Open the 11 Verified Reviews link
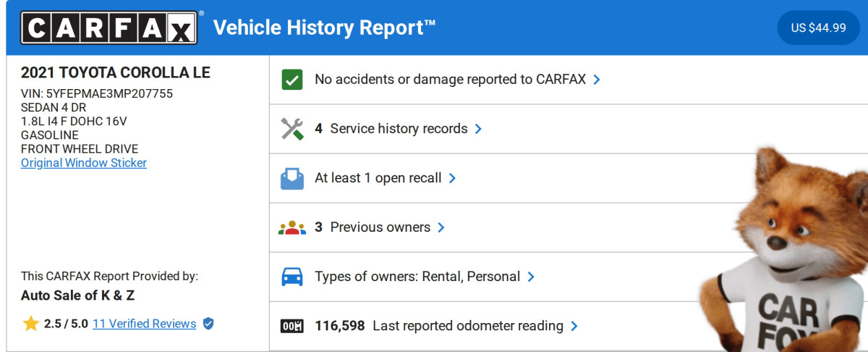The image size is (868, 352). (x=144, y=324)
